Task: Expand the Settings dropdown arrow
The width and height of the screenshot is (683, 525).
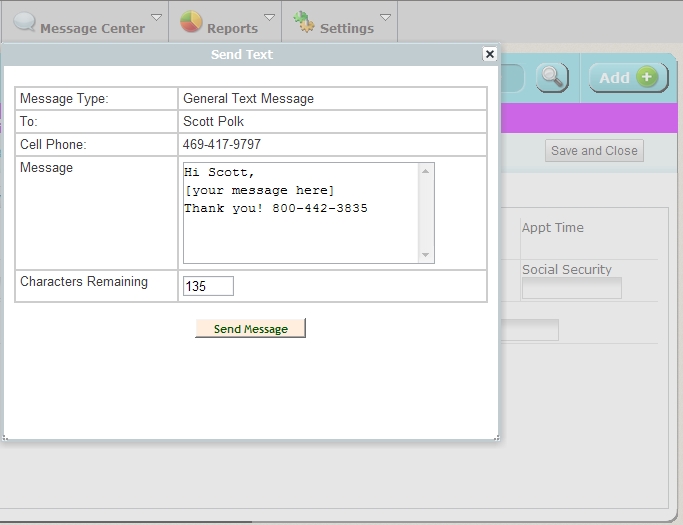Action: click(x=385, y=17)
